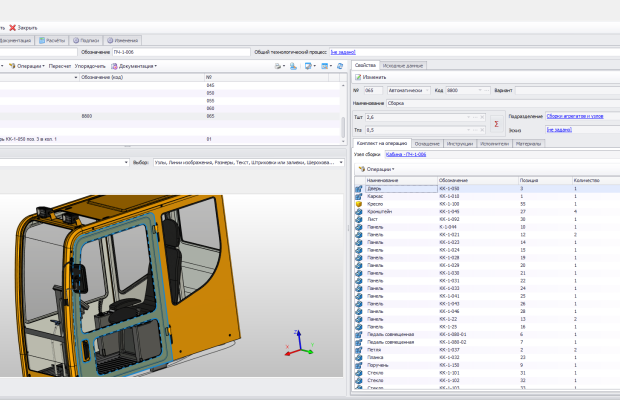620x400 pixels.
Task: Select the operation row numbered 045
Action: pos(170,85)
